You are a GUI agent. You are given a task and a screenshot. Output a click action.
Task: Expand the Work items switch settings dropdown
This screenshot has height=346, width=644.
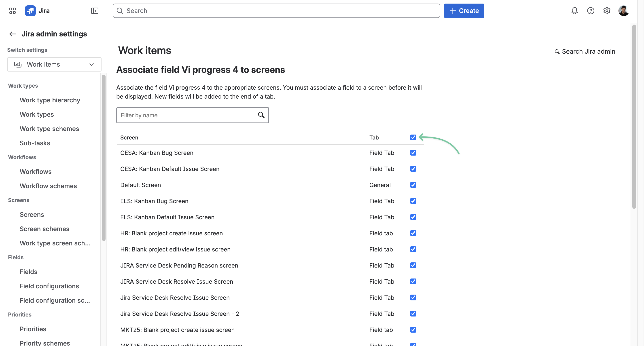pyautogui.click(x=54, y=64)
